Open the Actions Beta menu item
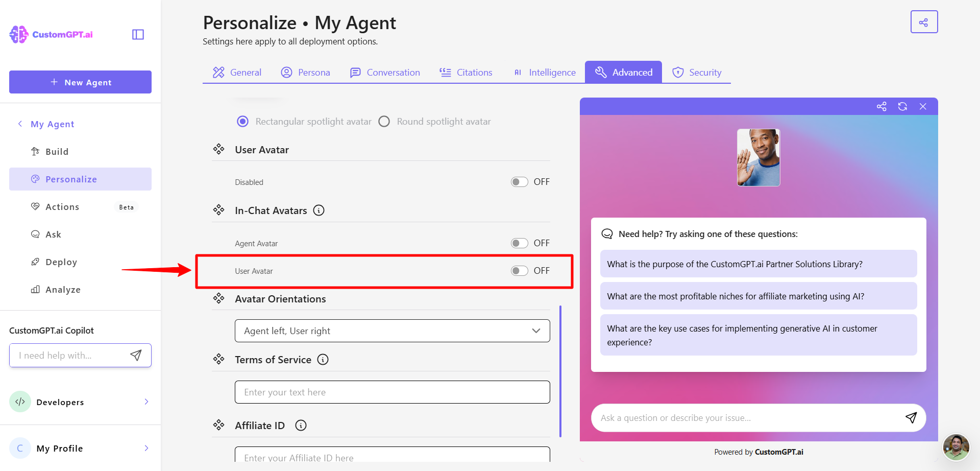This screenshot has height=471, width=980. pos(80,206)
